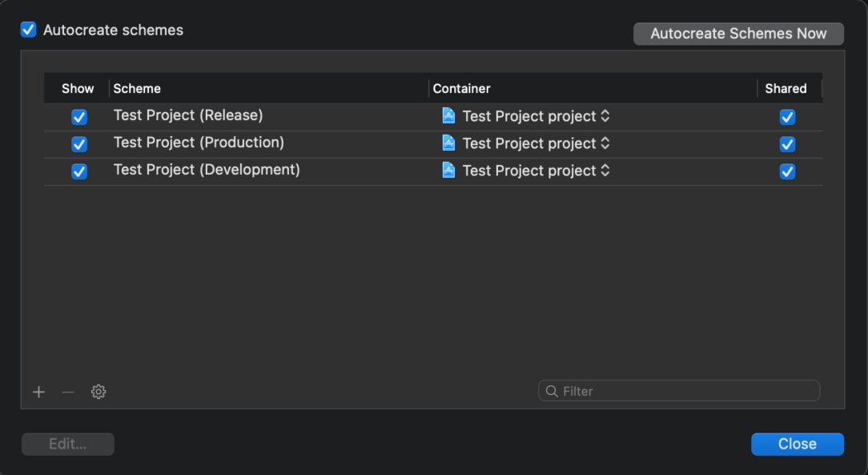868x475 pixels.
Task: Open the container dropdown for the Production scheme
Action: pyautogui.click(x=607, y=143)
